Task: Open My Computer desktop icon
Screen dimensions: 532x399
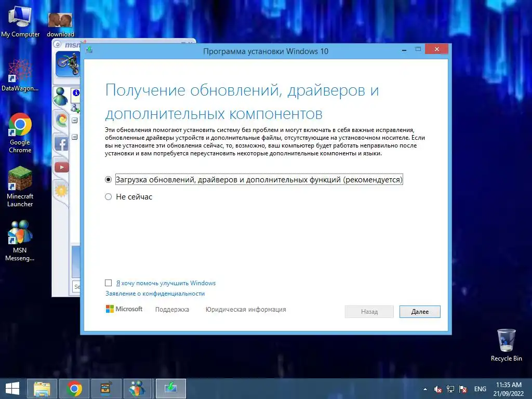Action: (x=20, y=22)
